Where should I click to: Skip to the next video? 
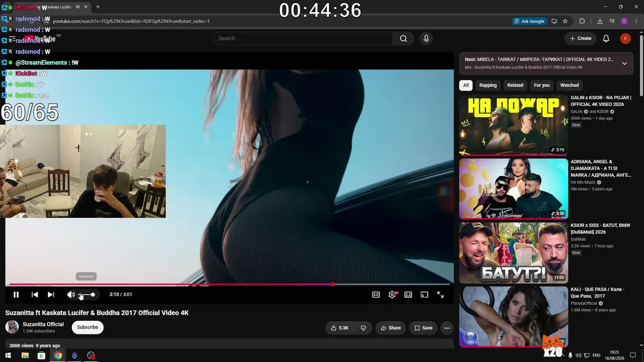coord(51,295)
